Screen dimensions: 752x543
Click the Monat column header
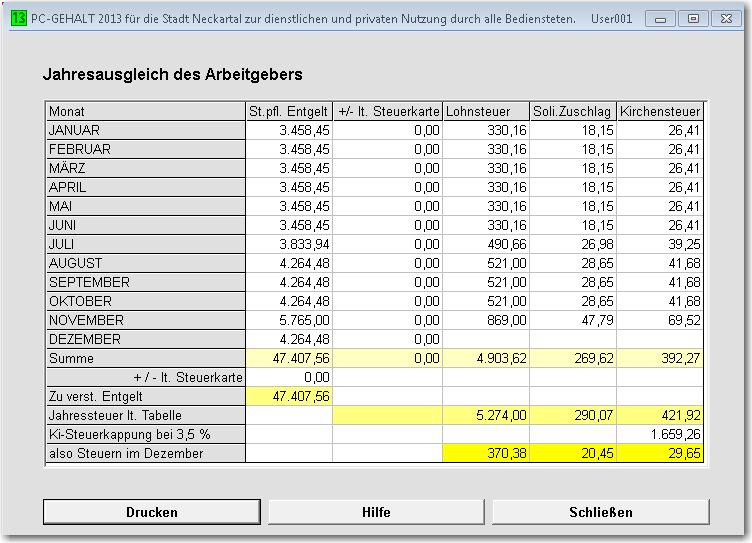coord(146,111)
